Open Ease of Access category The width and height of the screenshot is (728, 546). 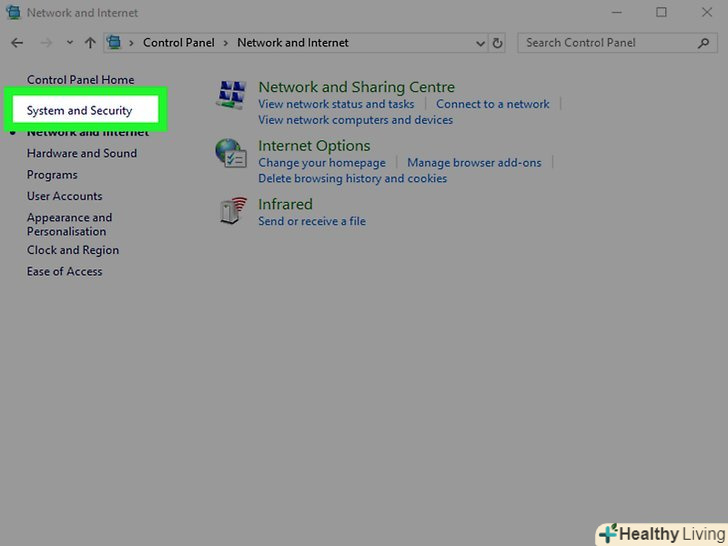click(x=65, y=272)
